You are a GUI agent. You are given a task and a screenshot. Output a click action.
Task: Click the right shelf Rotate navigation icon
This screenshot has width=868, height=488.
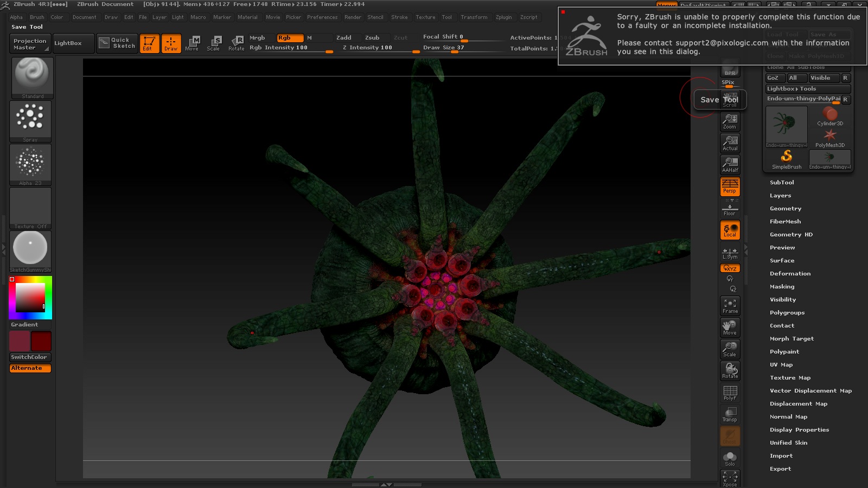(x=730, y=371)
